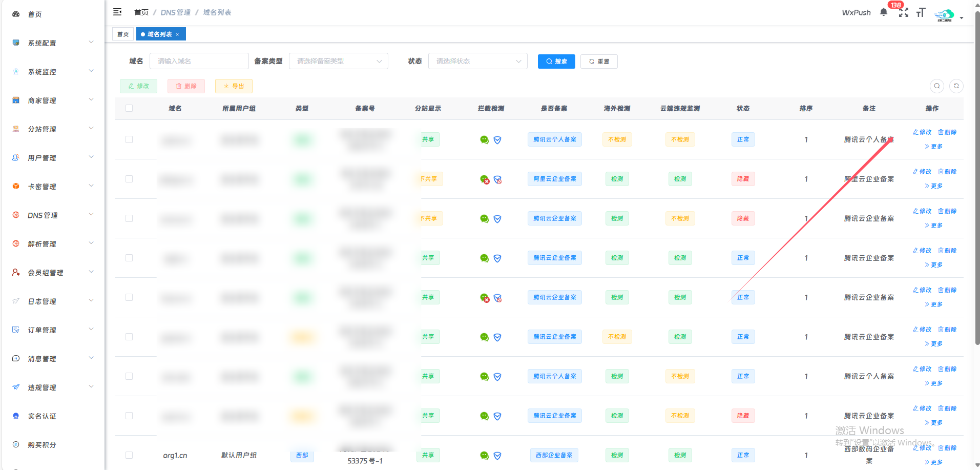Screen dimensions: 980x470
Task: Click the blue 搜索 button
Action: pos(556,62)
